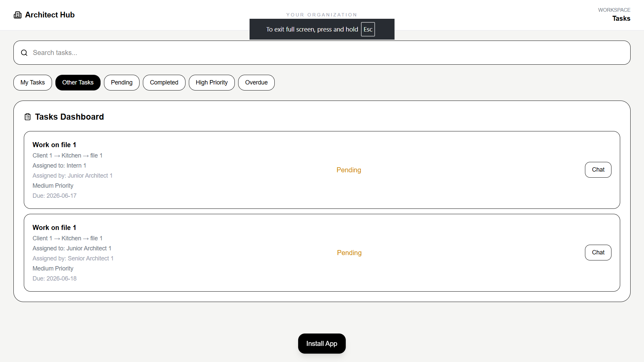Select the Other Tasks filter

(78, 82)
